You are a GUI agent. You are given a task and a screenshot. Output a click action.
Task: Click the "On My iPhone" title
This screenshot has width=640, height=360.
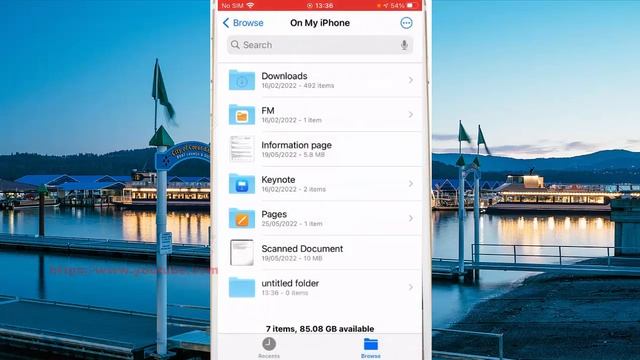[x=320, y=23]
